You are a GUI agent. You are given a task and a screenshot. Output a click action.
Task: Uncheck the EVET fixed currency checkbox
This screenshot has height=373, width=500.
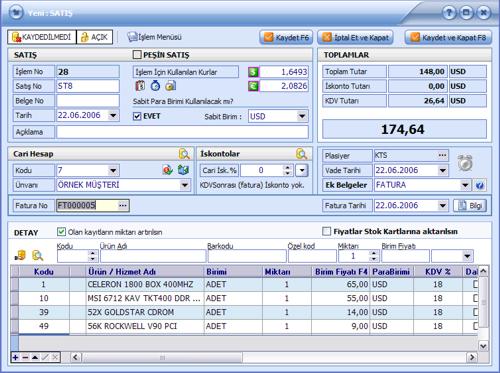[137, 116]
